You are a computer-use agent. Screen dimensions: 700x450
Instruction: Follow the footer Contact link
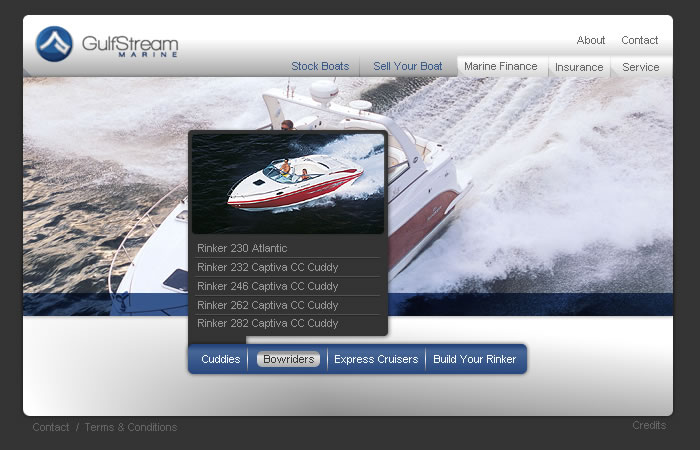[x=51, y=427]
